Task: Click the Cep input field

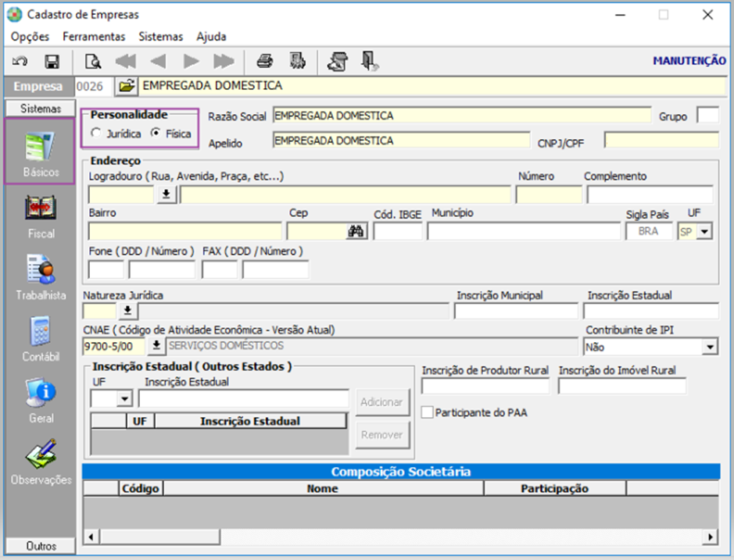Action: pos(317,231)
